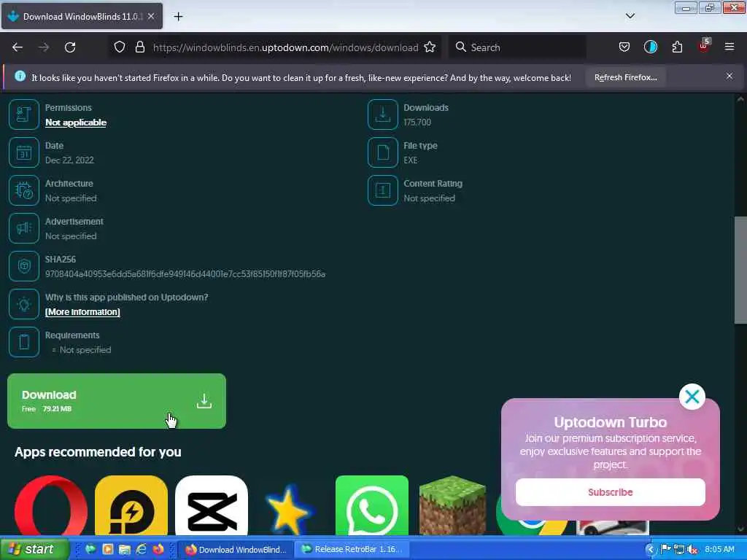Screen dimensions: 747x560
Task: Close the Uptodown Turbo popup
Action: click(x=692, y=396)
